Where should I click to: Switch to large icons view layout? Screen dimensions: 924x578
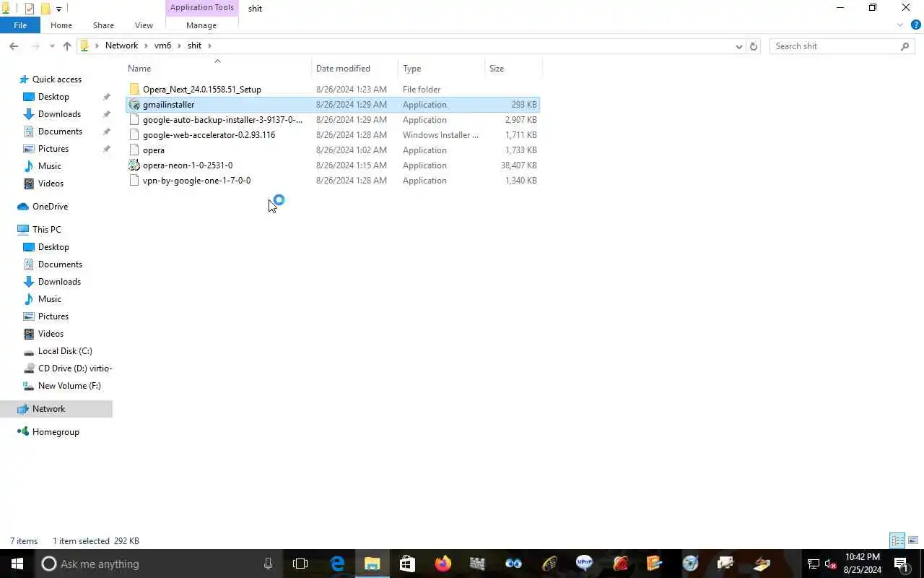[913, 540]
